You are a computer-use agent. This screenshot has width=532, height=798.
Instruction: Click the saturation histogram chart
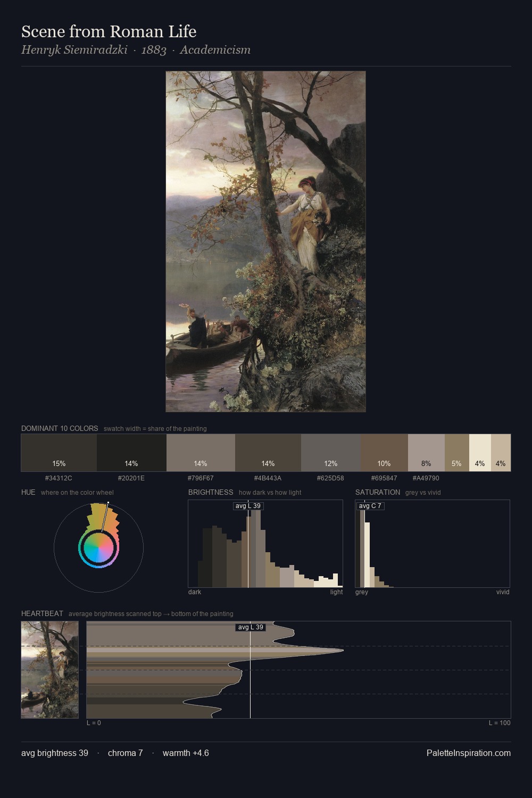[433, 544]
